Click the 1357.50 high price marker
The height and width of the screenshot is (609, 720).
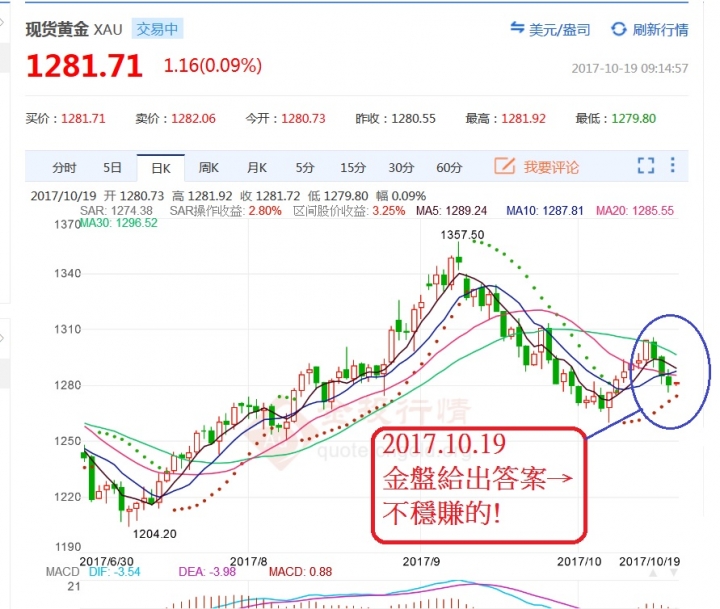pyautogui.click(x=462, y=235)
